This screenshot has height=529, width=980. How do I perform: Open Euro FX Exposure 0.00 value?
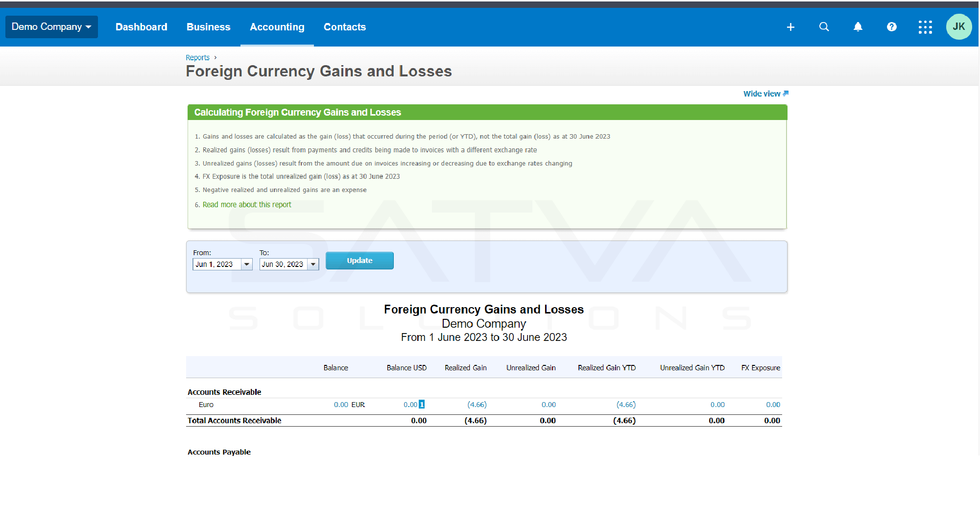(x=773, y=405)
